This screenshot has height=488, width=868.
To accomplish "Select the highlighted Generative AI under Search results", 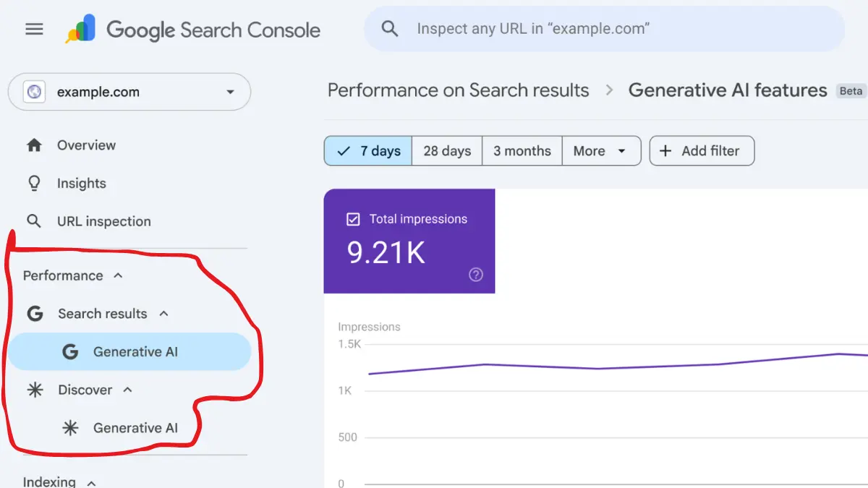I will [129, 352].
